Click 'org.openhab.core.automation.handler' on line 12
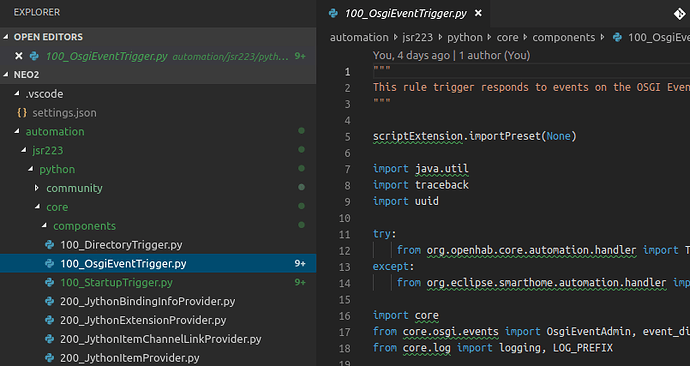 pyautogui.click(x=531, y=250)
